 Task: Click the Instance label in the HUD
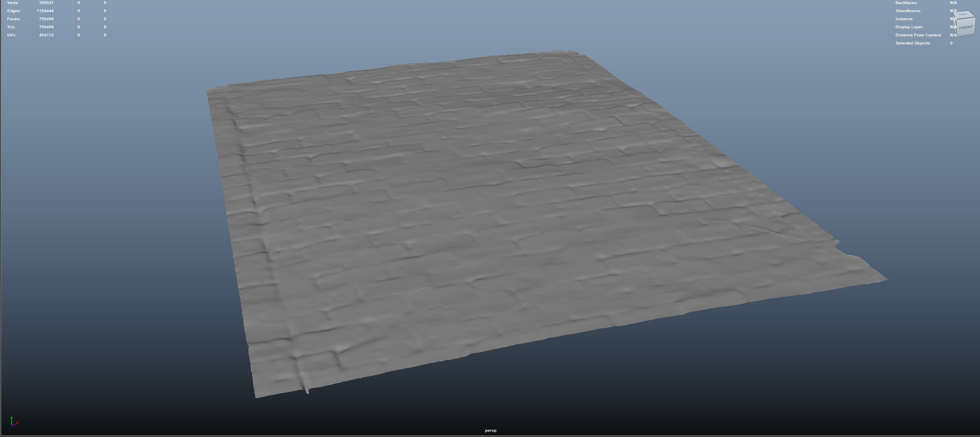pyautogui.click(x=904, y=19)
